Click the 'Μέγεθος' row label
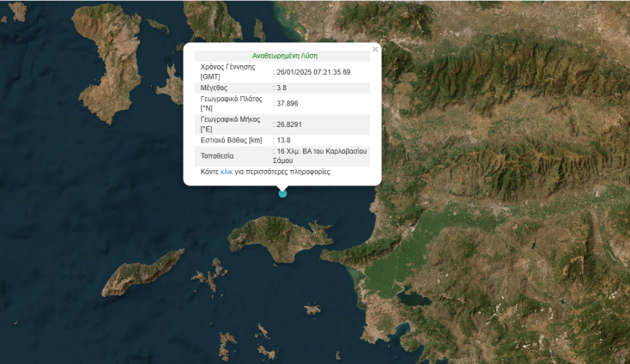Viewport: 630px width, 364px height. pyautogui.click(x=215, y=88)
